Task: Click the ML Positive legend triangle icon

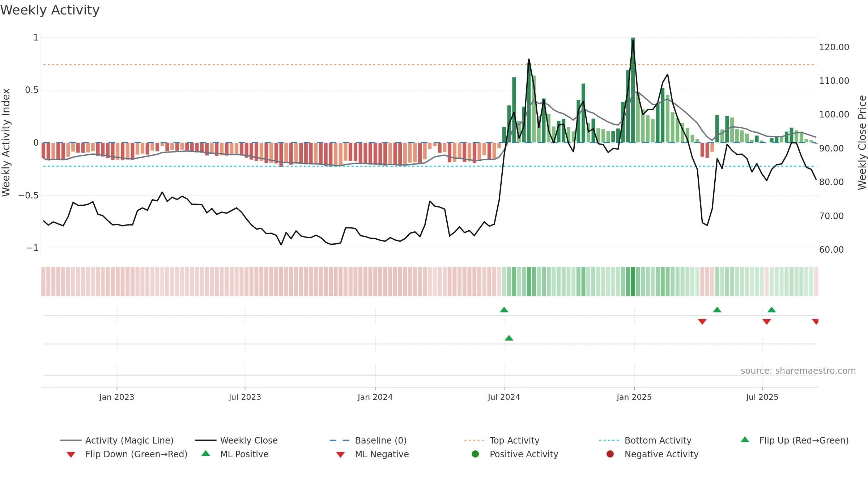Action: 205,453
